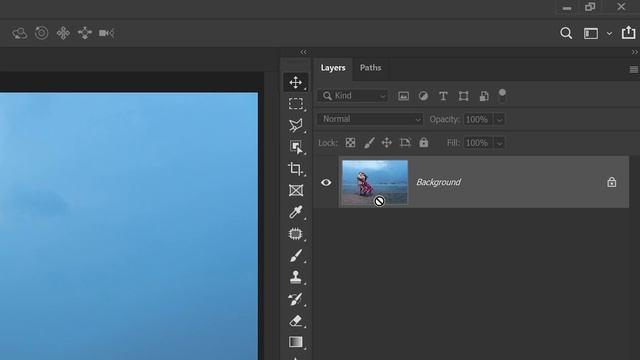Select the Spot Healing Brush tool
640x360 pixels.
point(296,234)
